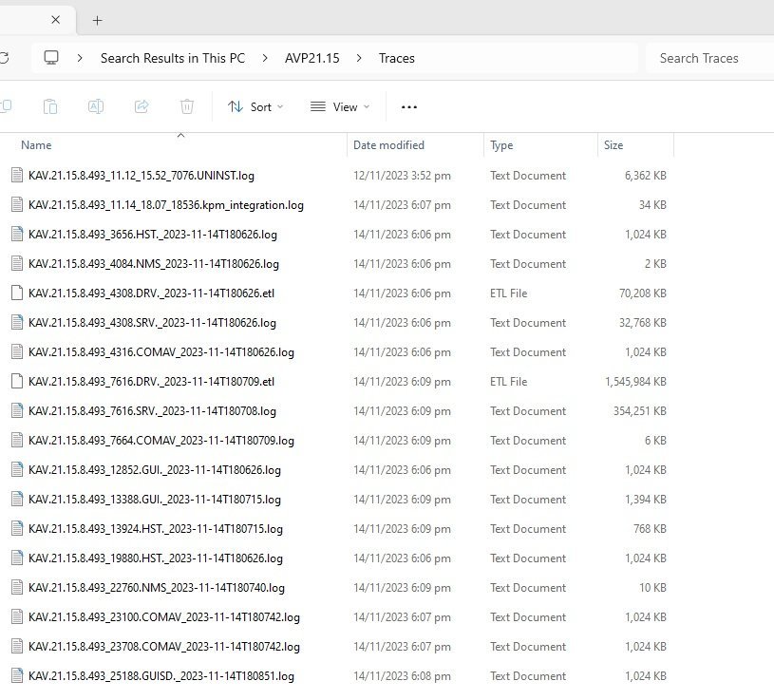Viewport: 774px width, 700px height.
Task: Click the Paste toolbar icon
Action: 50,107
